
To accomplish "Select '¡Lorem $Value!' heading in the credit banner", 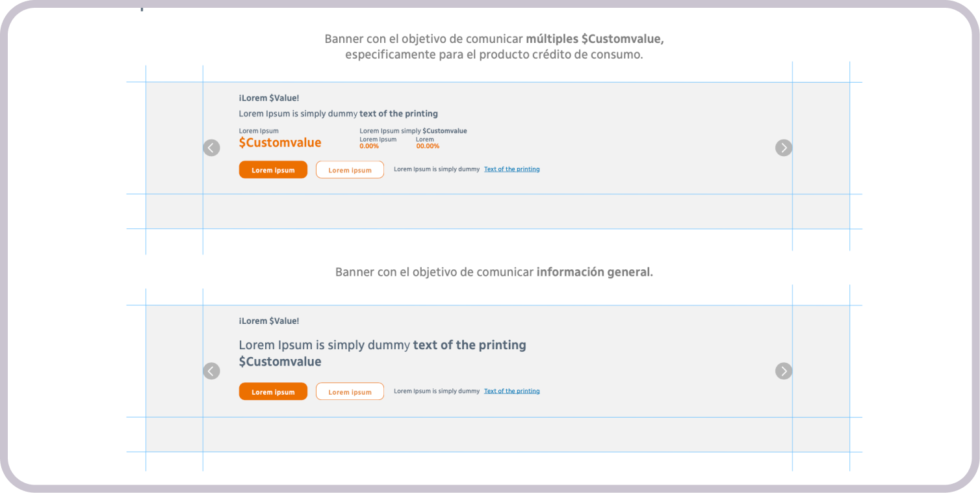I will [269, 98].
